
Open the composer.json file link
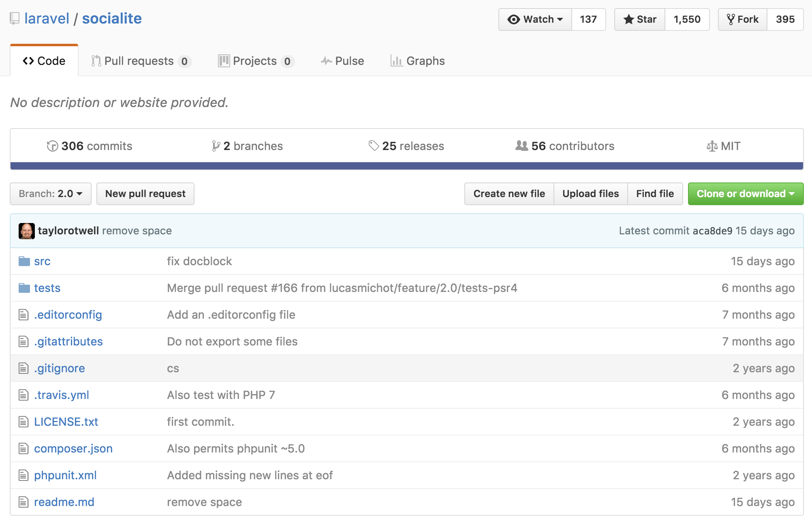point(73,448)
